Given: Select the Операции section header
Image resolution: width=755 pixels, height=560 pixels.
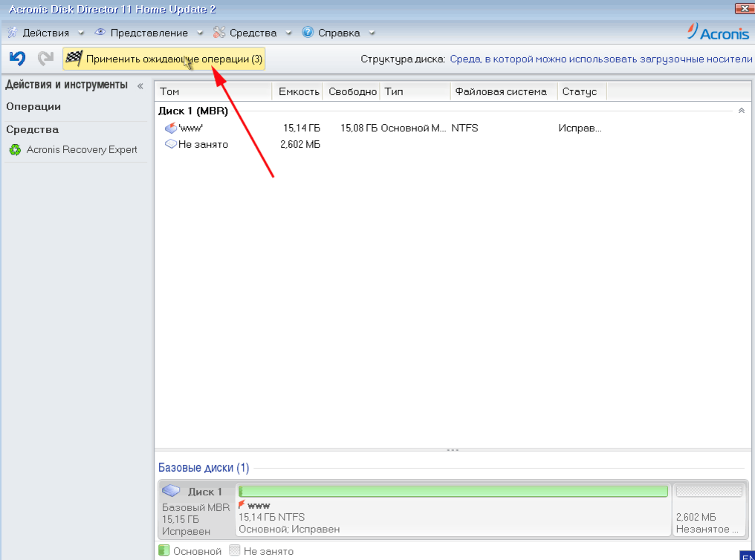Looking at the screenshot, I should [x=33, y=106].
